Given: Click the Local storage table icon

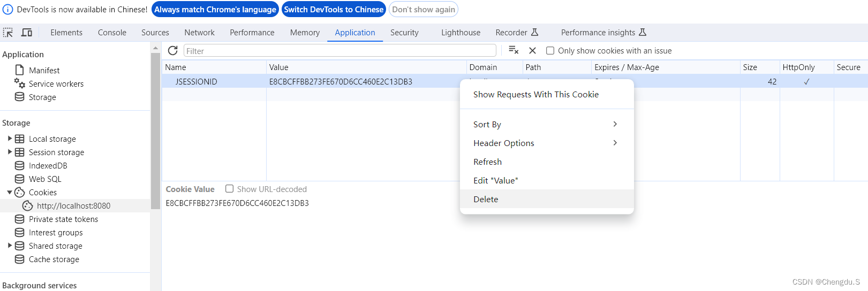Looking at the screenshot, I should [20, 139].
